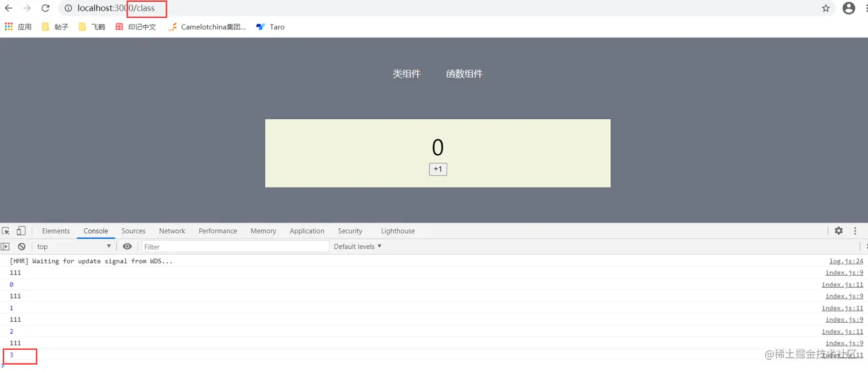Switch to the Network tab
Viewport: 868px width, 371px height.
[x=172, y=231]
